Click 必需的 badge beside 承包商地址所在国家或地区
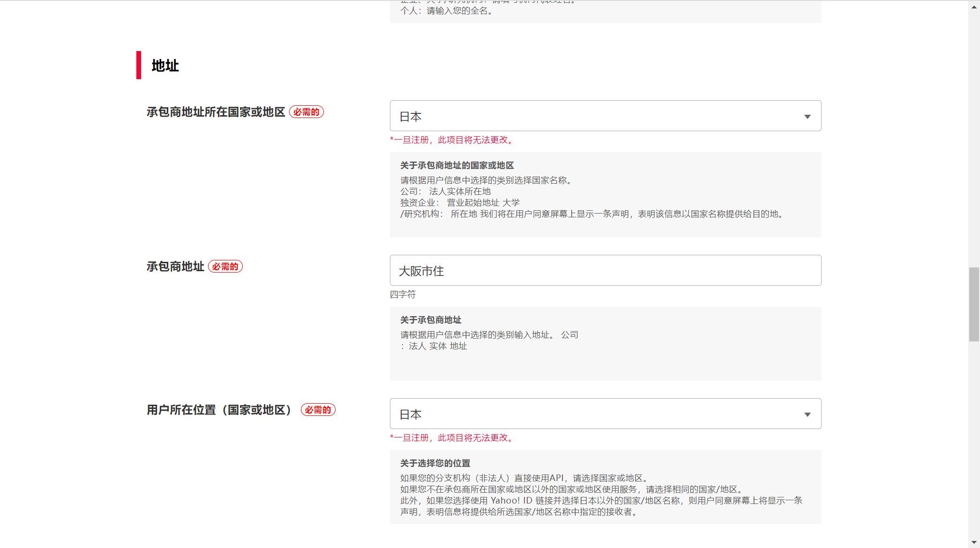The image size is (980, 548). point(307,112)
